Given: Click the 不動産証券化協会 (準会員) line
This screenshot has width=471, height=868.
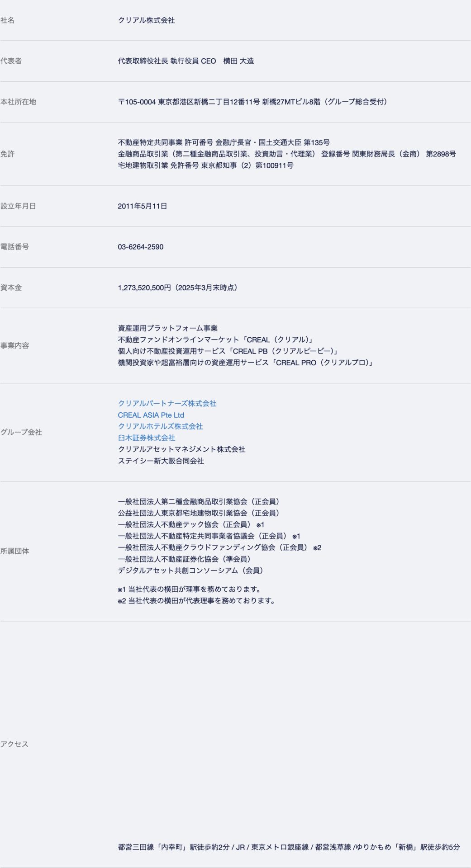Looking at the screenshot, I should (185, 559).
